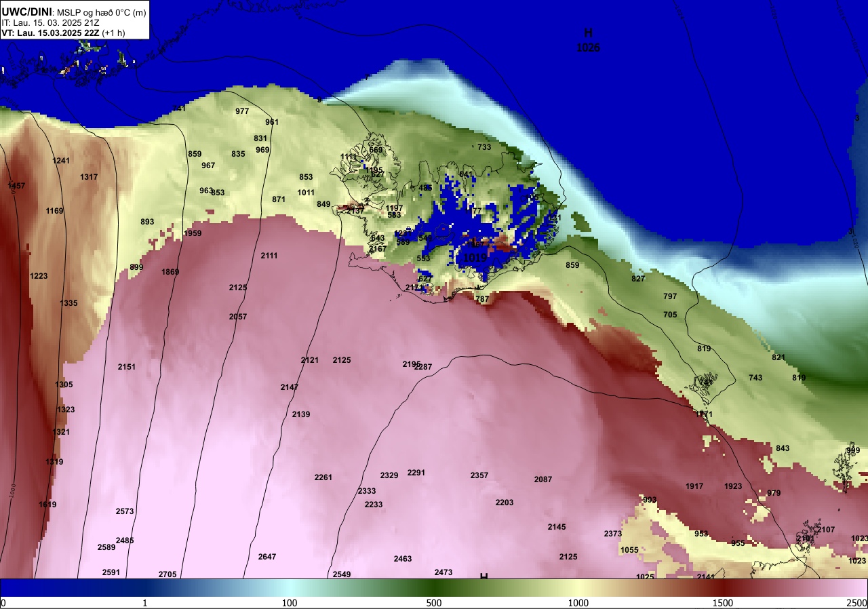This screenshot has height=609, width=868.
Task: Select the 743 height value
Action: coord(755,378)
